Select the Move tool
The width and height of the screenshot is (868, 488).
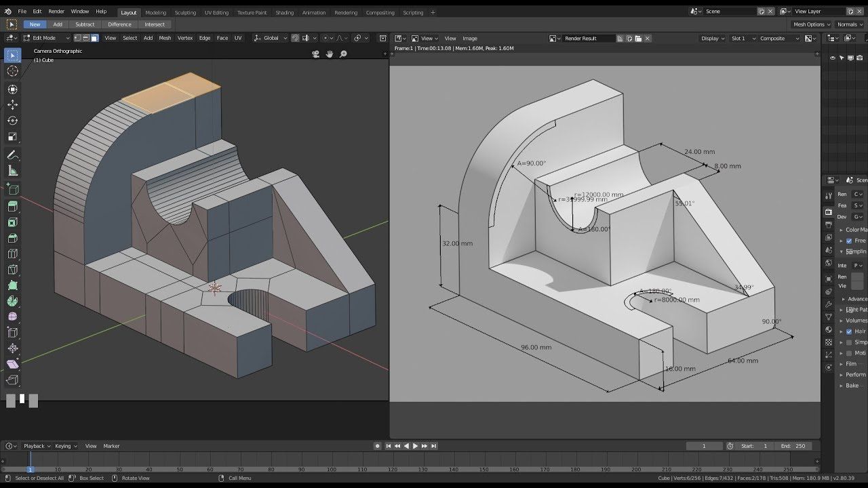pyautogui.click(x=12, y=104)
